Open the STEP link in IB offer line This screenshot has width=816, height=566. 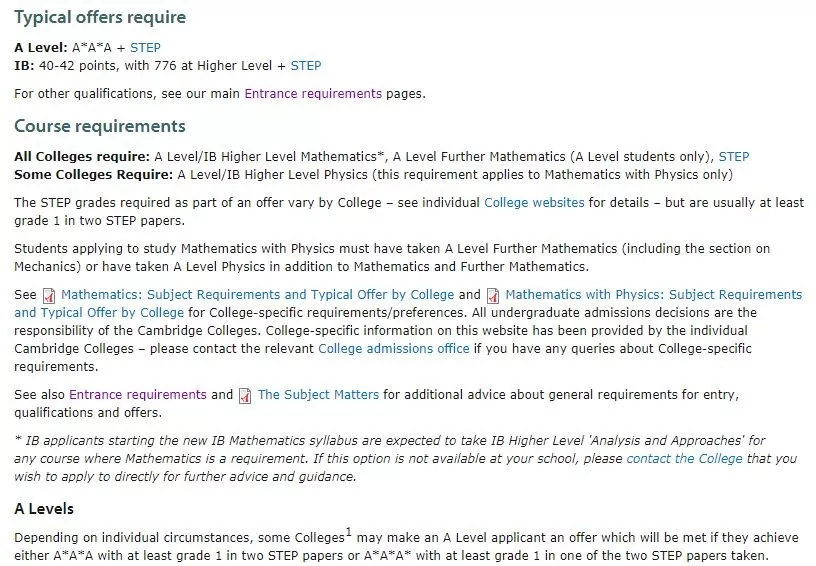[305, 66]
